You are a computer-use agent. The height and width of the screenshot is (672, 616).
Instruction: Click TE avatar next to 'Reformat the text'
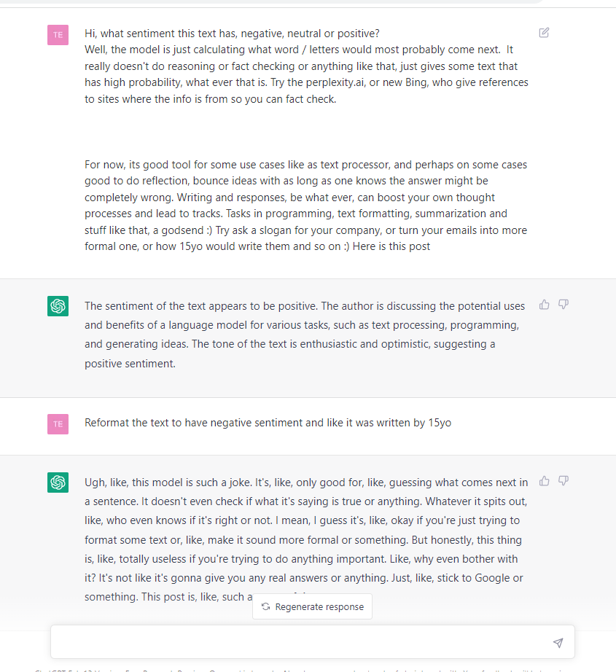58,424
